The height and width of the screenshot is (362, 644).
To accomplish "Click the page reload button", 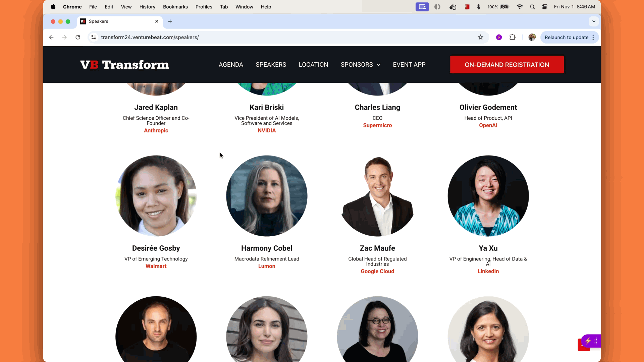I will (78, 37).
